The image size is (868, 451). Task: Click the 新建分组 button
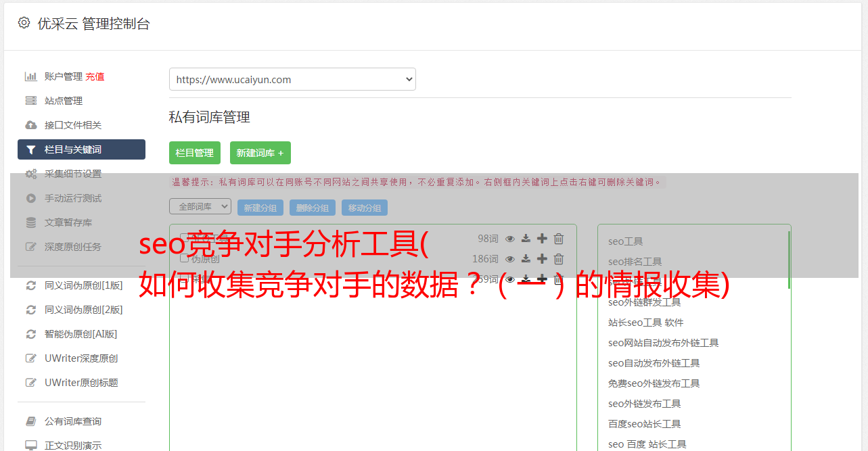pyautogui.click(x=260, y=208)
